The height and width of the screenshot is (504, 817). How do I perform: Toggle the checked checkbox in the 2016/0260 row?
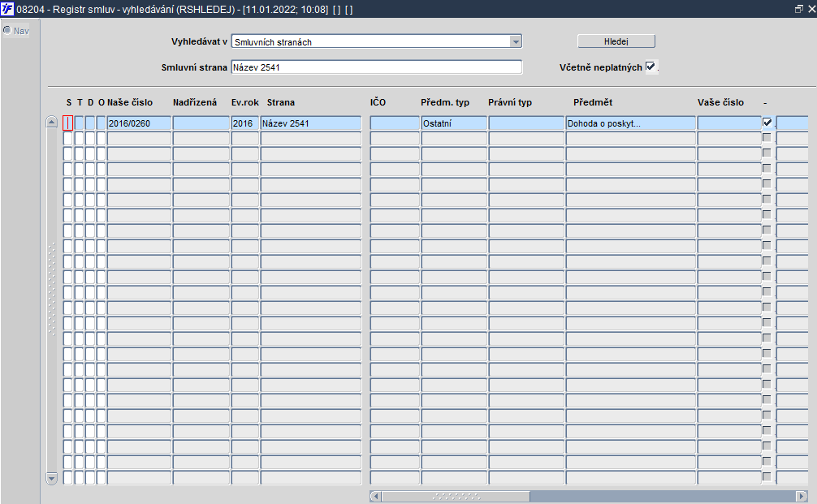(x=767, y=123)
